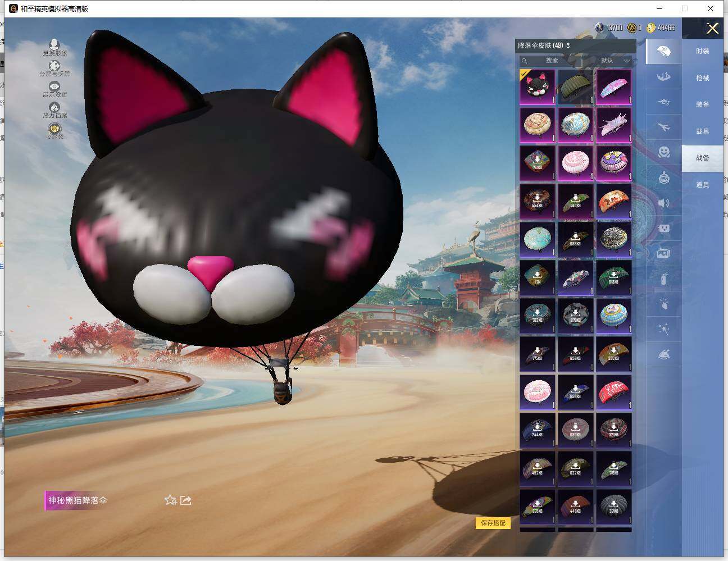Click the 保存搭配 save loadout button

(x=493, y=523)
